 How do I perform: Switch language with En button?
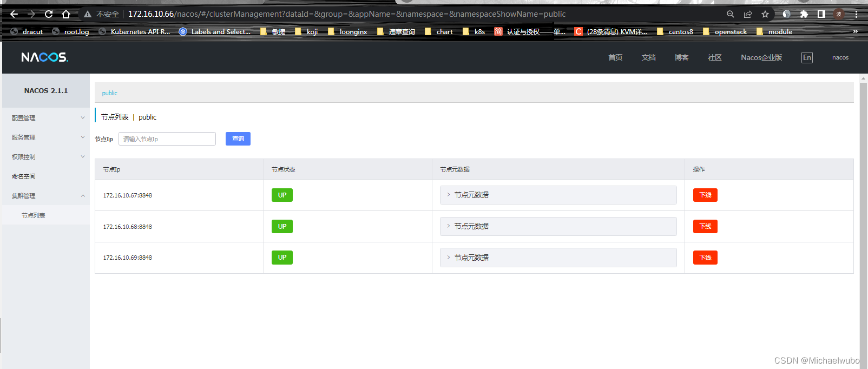click(x=807, y=57)
